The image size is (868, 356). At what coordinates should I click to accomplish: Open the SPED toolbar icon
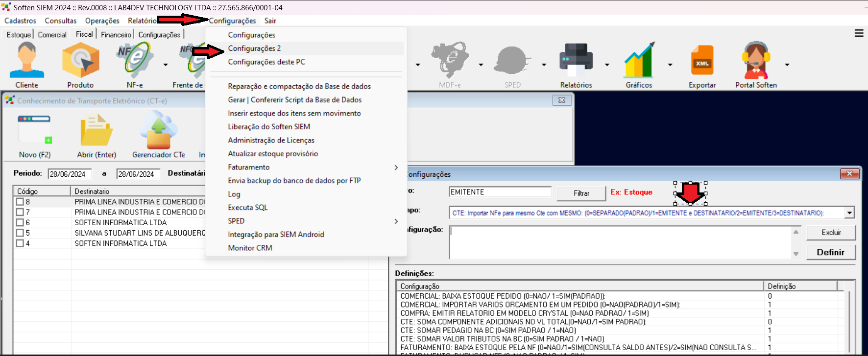coord(512,60)
